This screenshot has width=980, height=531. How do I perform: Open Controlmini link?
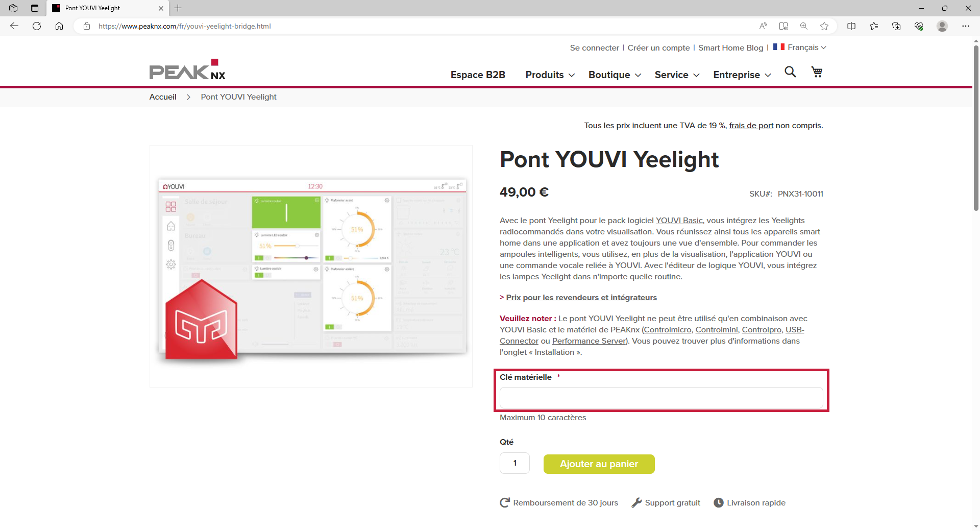[x=717, y=329]
